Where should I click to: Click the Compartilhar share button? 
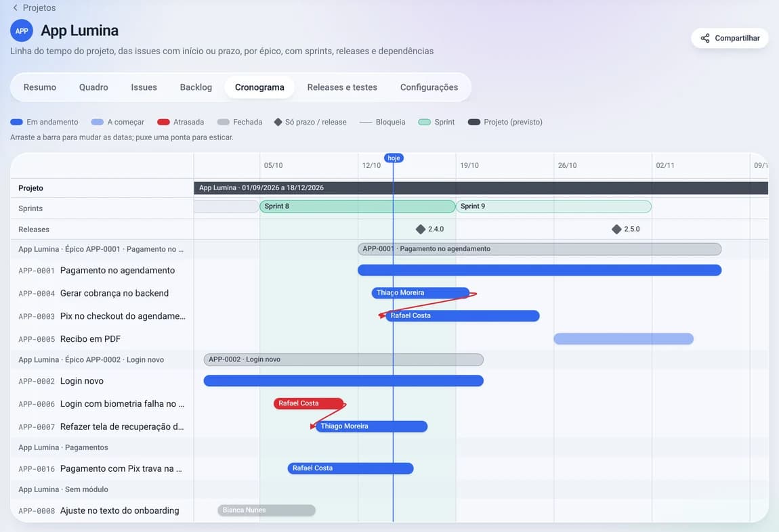point(730,38)
